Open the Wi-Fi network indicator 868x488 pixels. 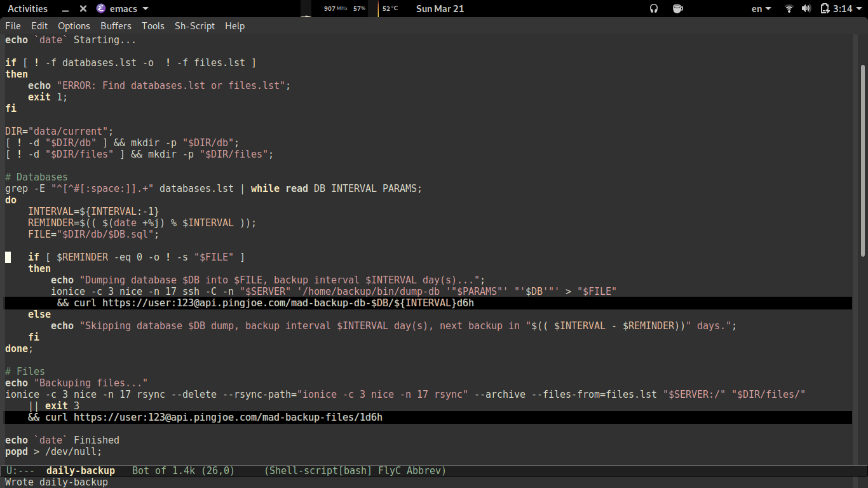(x=789, y=9)
